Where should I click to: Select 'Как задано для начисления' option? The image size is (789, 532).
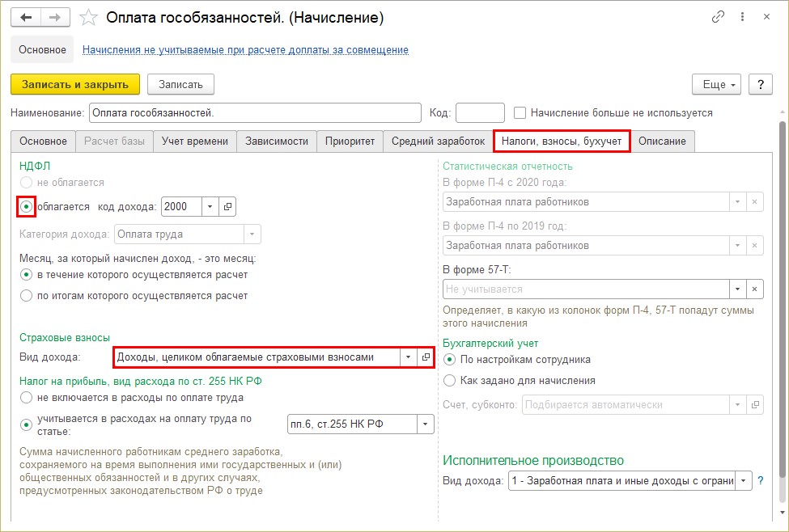(x=449, y=381)
